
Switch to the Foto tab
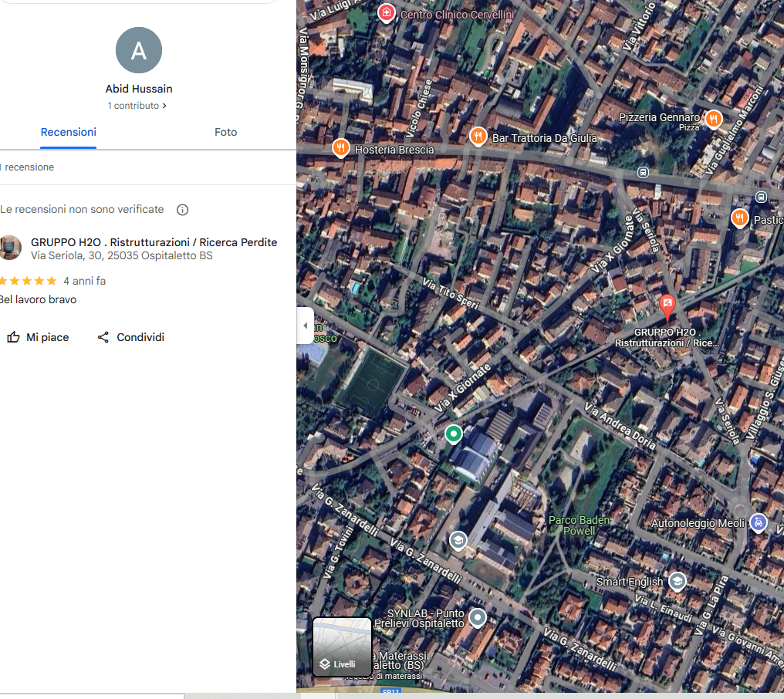(225, 132)
